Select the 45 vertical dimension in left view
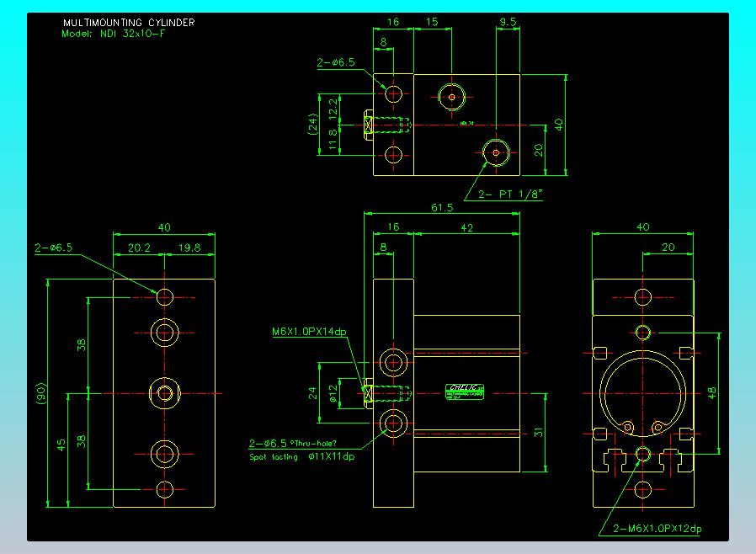Viewport: 756px width, 554px height. coord(61,445)
